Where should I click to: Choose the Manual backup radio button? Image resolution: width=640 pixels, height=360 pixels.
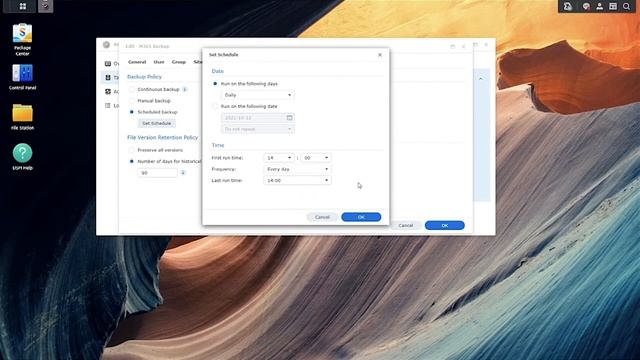[131, 100]
